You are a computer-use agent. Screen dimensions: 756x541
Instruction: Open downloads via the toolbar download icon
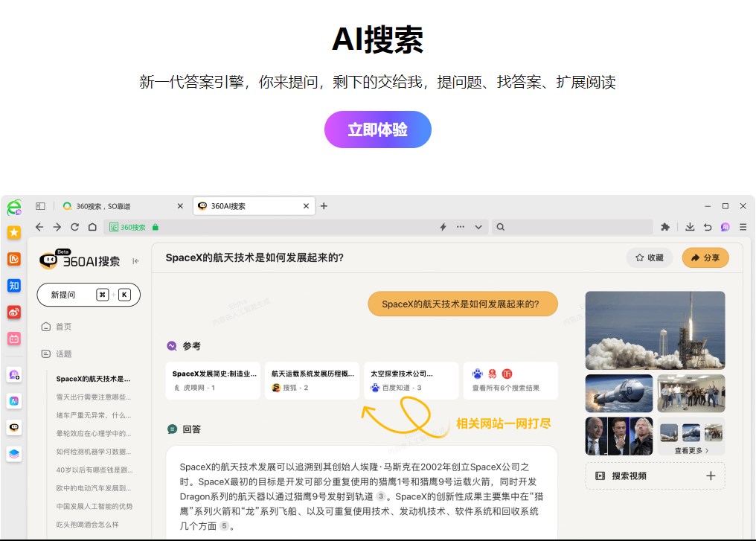690,227
